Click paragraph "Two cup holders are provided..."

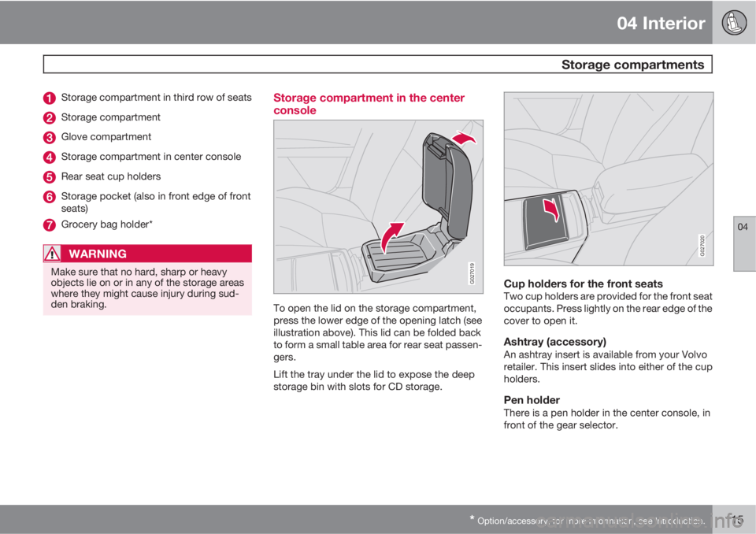[608, 308]
